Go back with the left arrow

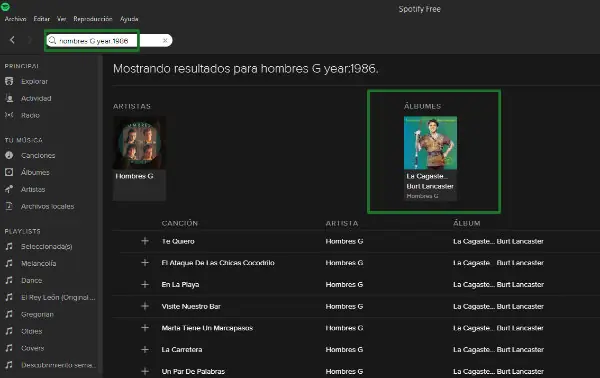click(x=12, y=40)
